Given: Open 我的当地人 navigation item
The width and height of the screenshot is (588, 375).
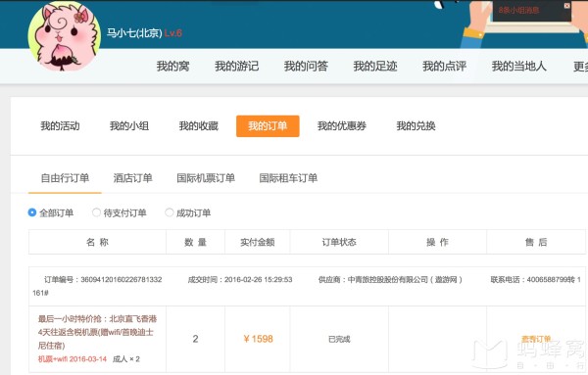Looking at the screenshot, I should coord(519,67).
